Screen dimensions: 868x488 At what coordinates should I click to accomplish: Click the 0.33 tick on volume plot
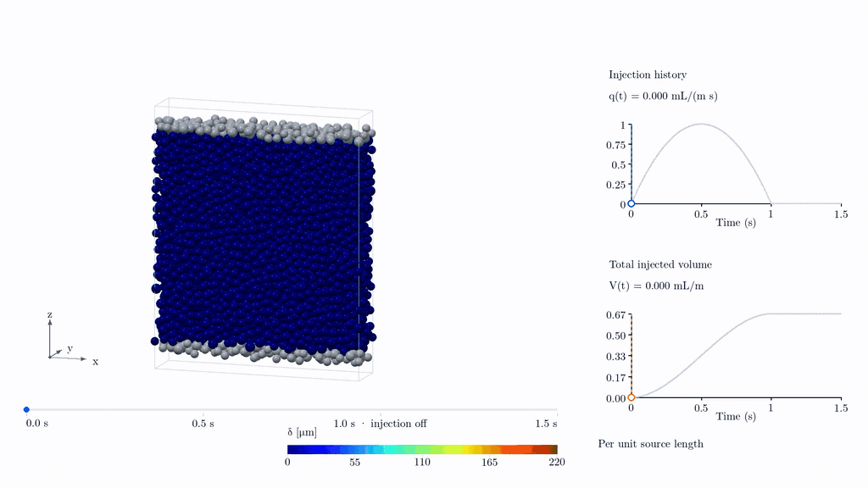(x=615, y=357)
